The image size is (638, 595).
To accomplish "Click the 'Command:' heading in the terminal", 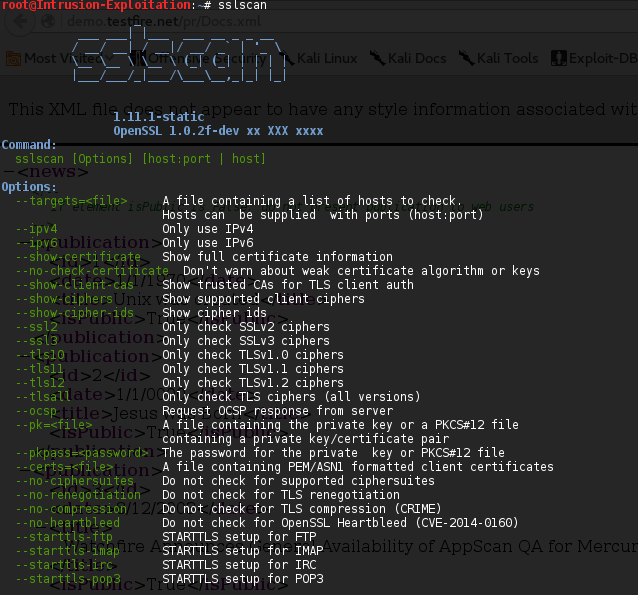I will coord(29,145).
